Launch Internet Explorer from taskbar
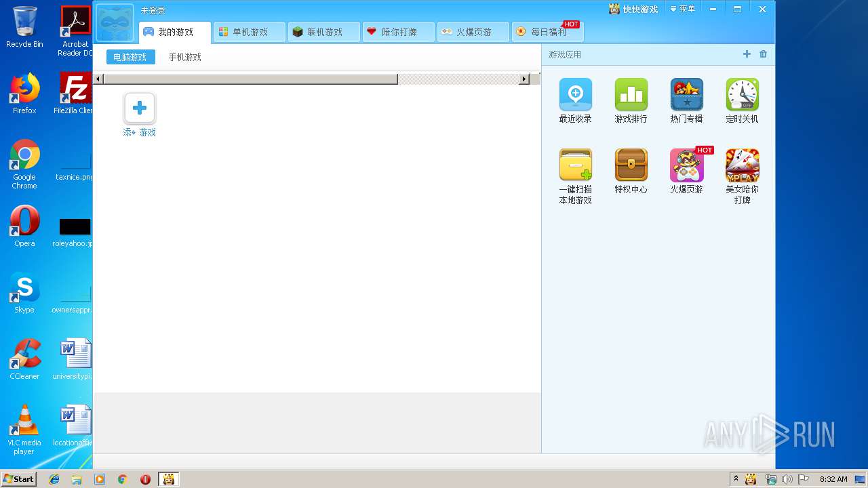This screenshot has height=488, width=868. pos(54,479)
